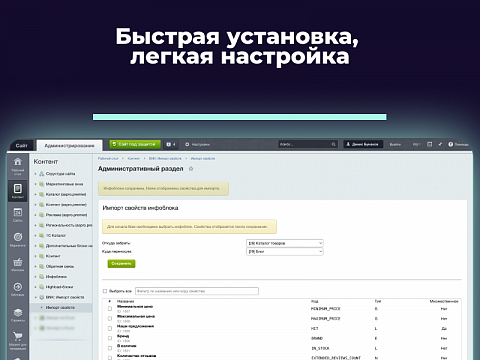480x360 pixels.
Task: Switch to the Администрирование tab
Action: (69, 146)
